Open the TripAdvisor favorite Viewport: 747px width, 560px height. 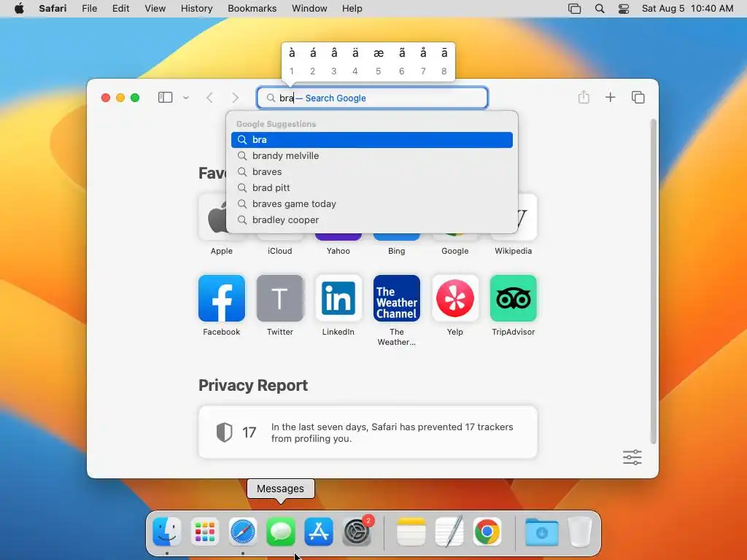pyautogui.click(x=513, y=298)
